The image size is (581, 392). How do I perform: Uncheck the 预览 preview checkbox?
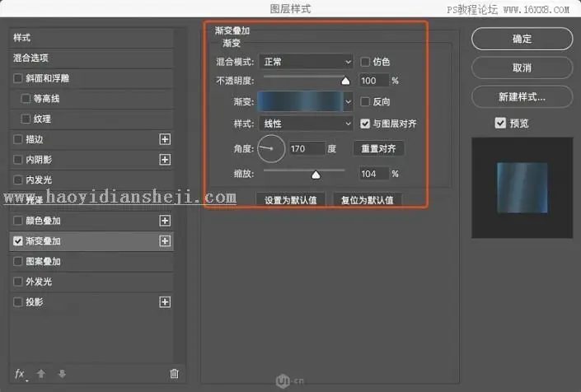[500, 124]
